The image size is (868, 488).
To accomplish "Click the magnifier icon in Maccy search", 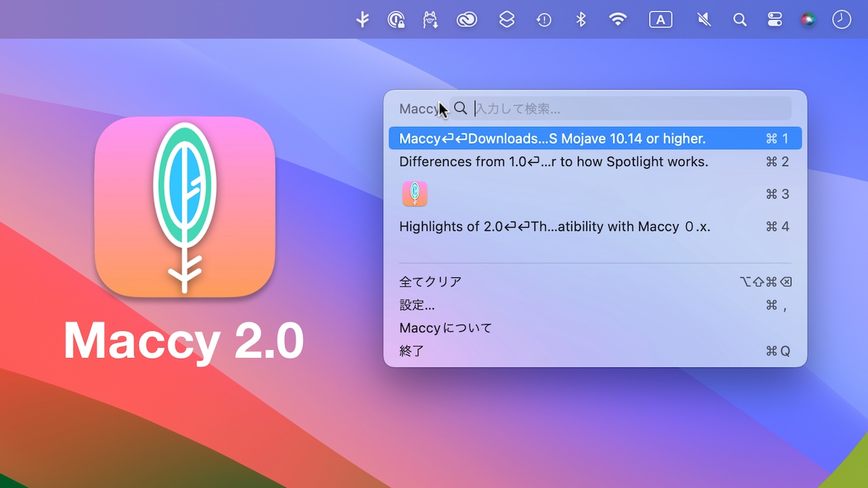I will pos(460,108).
